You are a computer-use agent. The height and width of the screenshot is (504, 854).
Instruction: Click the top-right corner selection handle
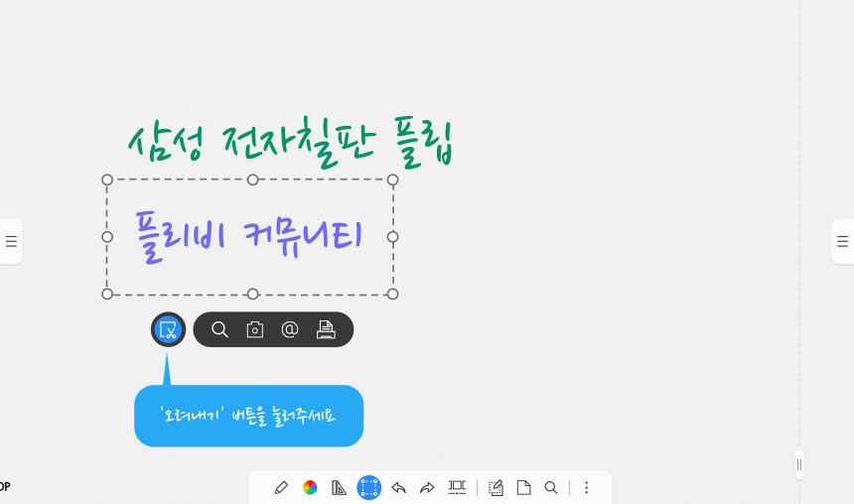point(392,180)
